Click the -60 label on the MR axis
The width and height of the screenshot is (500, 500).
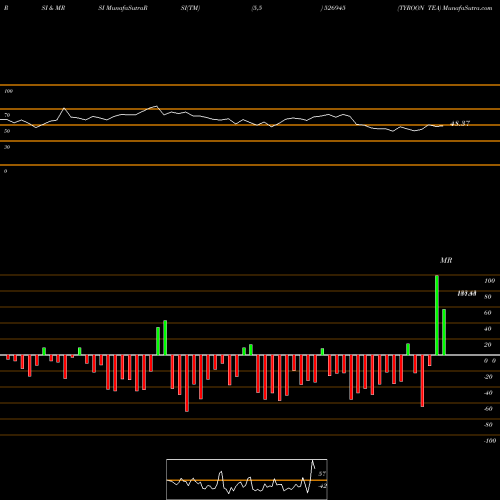coord(488,409)
